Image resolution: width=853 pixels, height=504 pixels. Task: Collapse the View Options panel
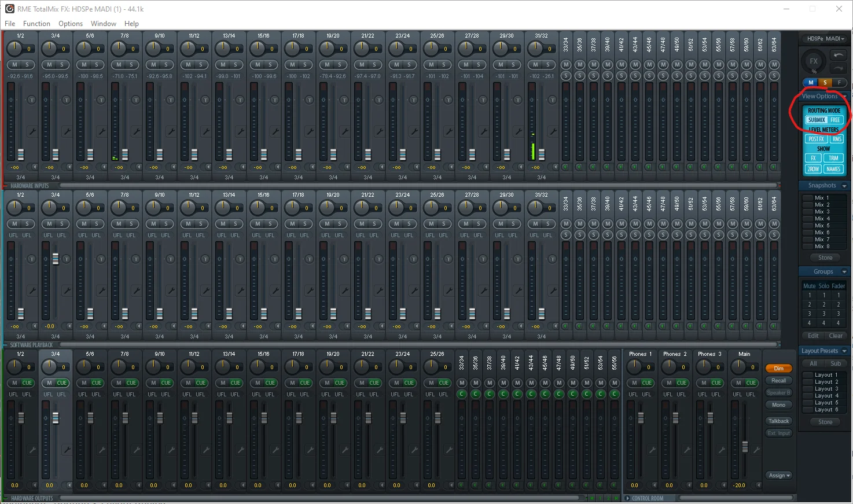[x=845, y=97]
